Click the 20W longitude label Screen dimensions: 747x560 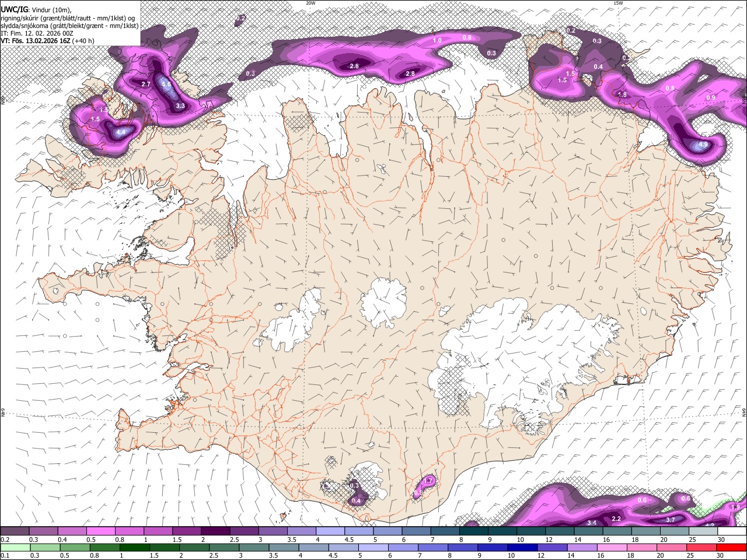pos(310,3)
